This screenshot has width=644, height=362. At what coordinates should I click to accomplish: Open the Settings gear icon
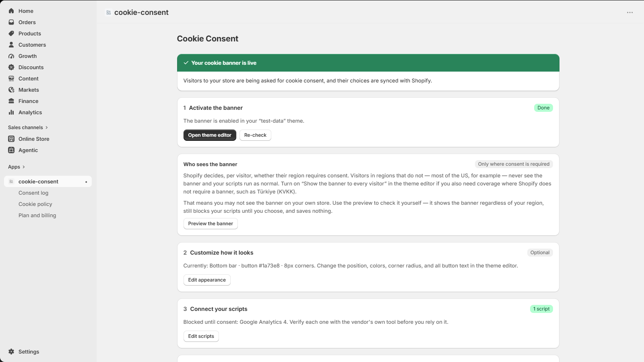point(11,352)
